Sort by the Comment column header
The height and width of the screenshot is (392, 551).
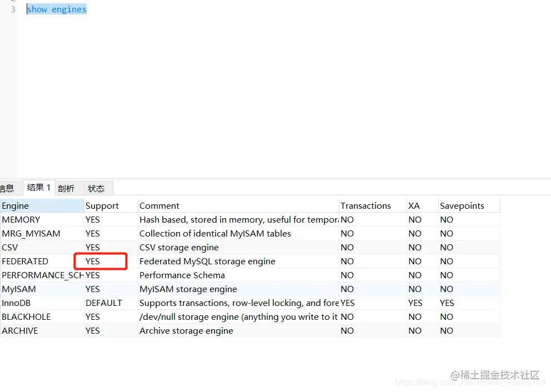tap(239, 206)
